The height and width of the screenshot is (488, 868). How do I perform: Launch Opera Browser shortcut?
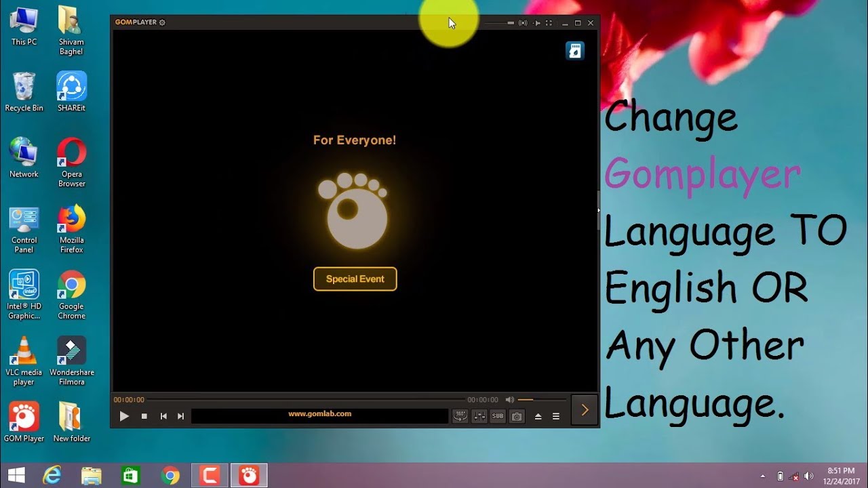[71, 163]
